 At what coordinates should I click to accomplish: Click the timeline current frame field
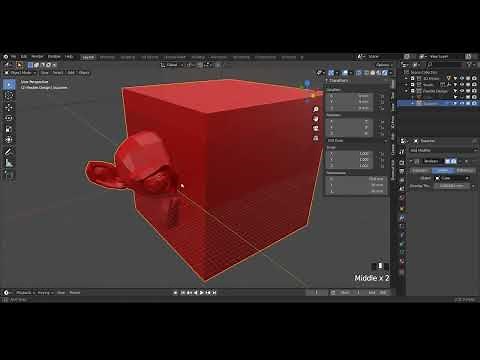317,293
